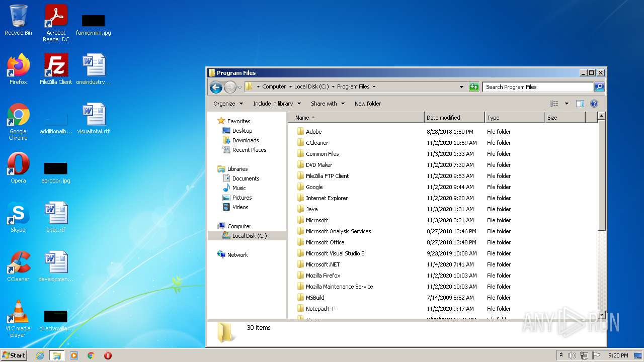The width and height of the screenshot is (644, 362).
Task: Click the Start button
Action: (x=14, y=355)
